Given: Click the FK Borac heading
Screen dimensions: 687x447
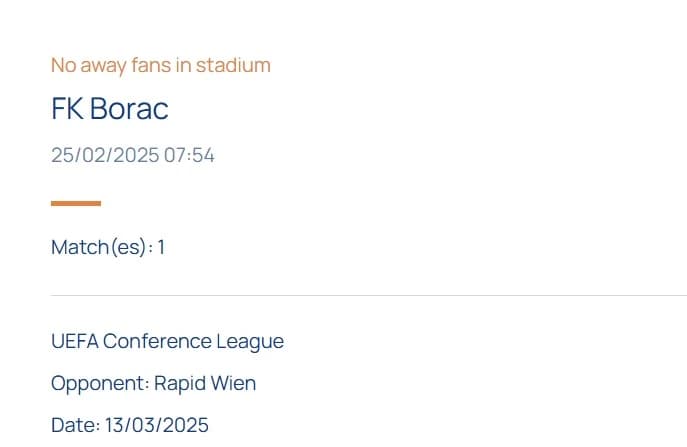Looking at the screenshot, I should pyautogui.click(x=110, y=108).
